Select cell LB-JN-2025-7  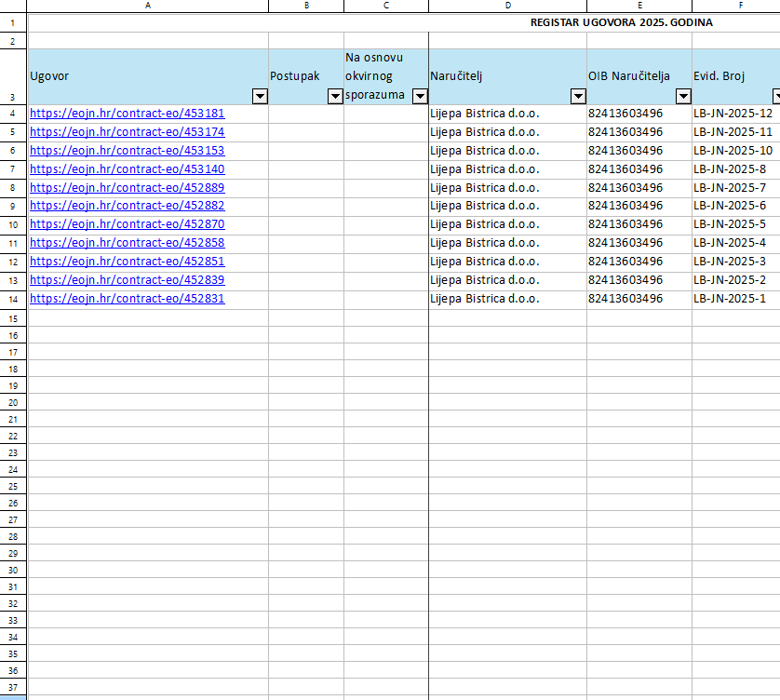(x=736, y=187)
